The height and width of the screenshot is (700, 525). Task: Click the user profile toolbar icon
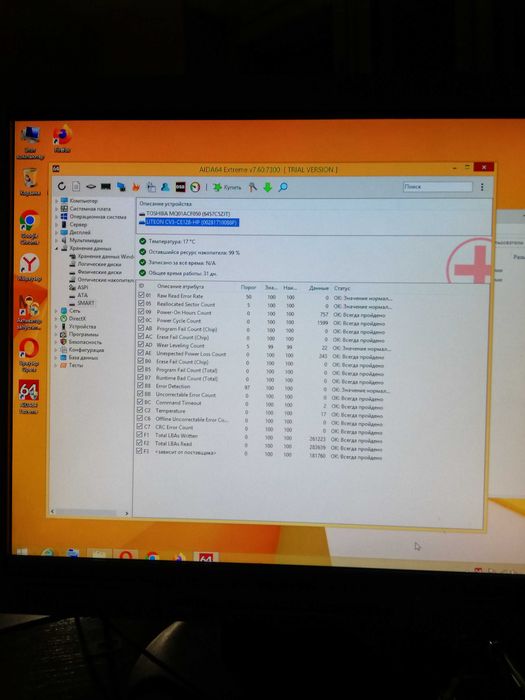165,187
